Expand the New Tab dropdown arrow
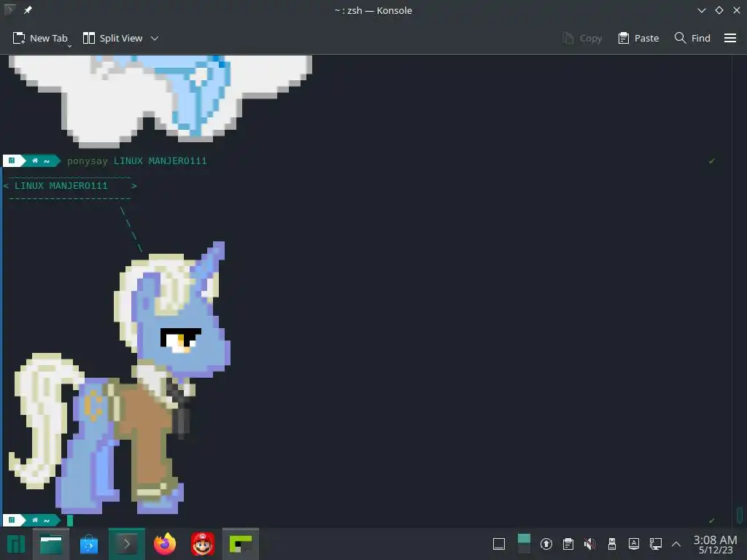The height and width of the screenshot is (560, 747). [x=69, y=46]
